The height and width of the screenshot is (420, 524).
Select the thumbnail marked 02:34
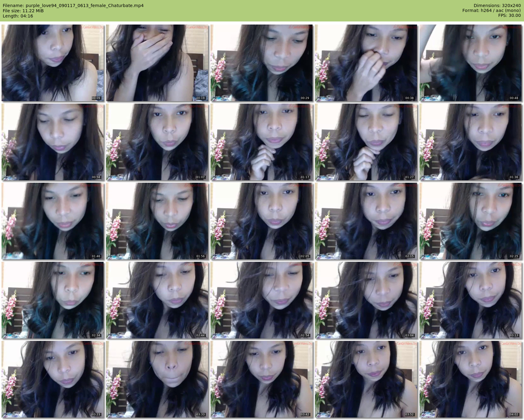click(x=53, y=300)
